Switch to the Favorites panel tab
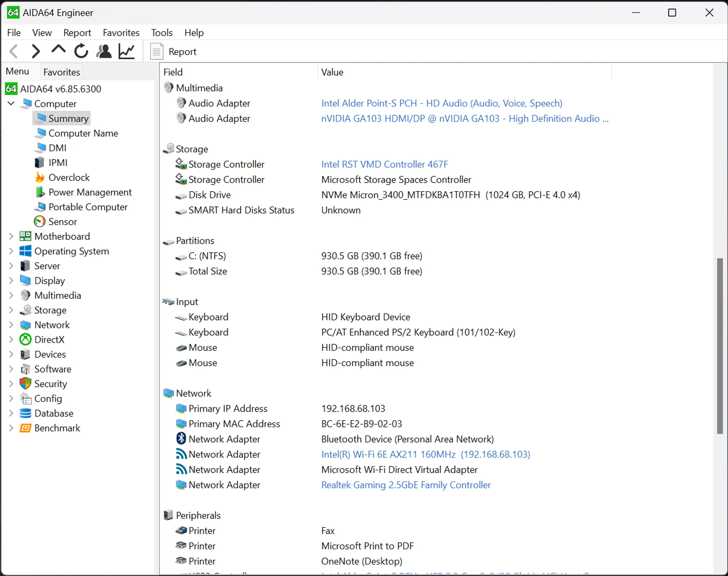The height and width of the screenshot is (576, 728). point(62,72)
